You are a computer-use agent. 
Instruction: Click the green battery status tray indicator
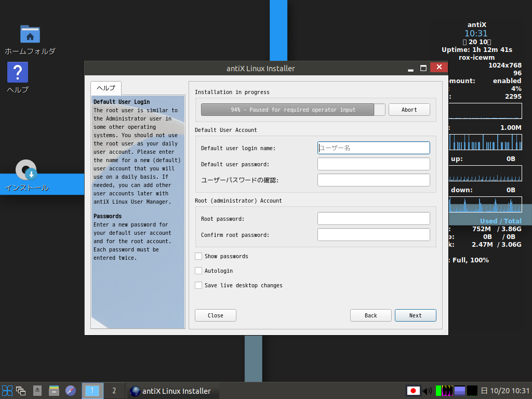[438, 391]
